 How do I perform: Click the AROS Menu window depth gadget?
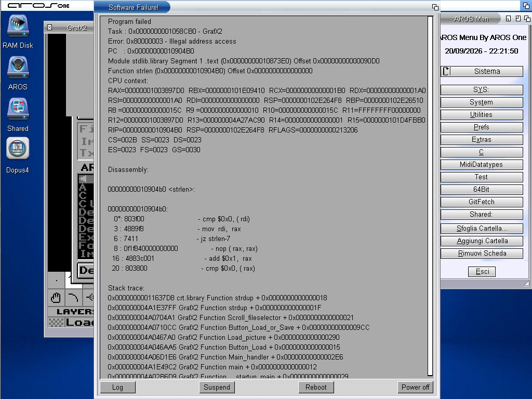527,19
